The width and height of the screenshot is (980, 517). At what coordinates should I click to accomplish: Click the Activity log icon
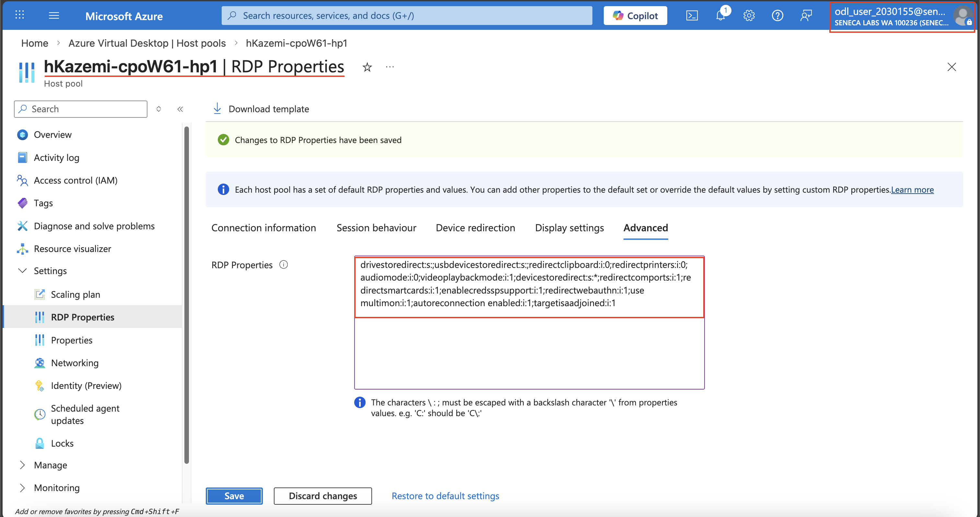coord(22,157)
